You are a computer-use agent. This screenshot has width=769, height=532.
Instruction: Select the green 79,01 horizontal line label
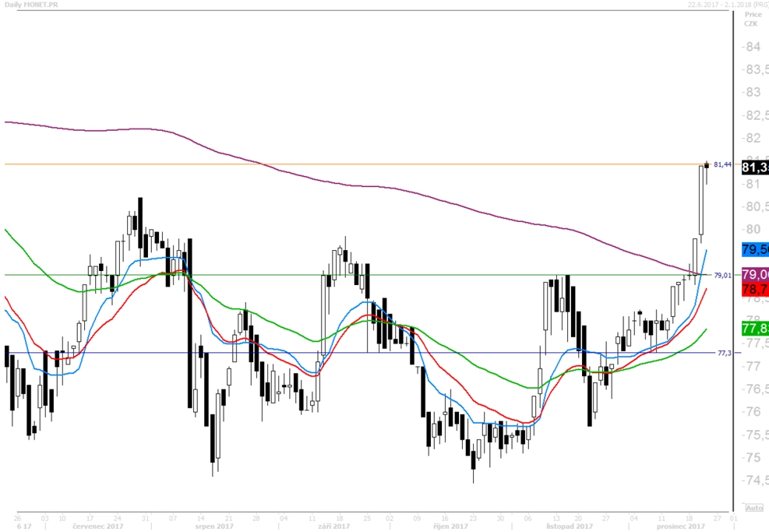[x=722, y=276]
